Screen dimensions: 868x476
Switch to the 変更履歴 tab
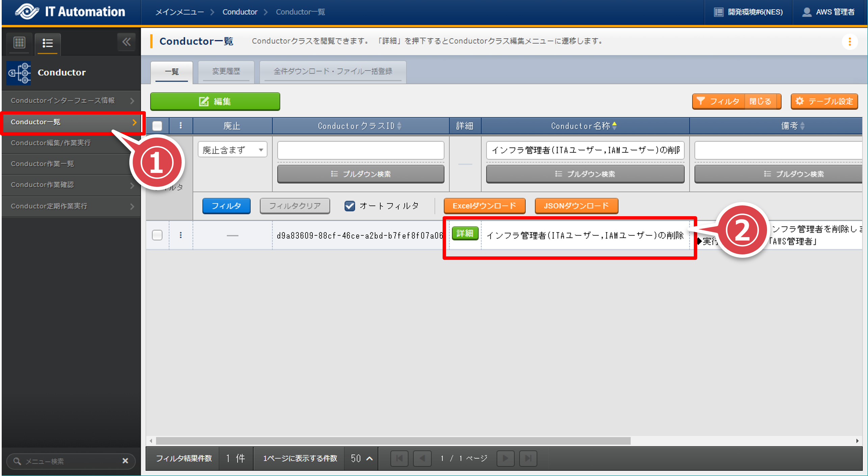(226, 71)
